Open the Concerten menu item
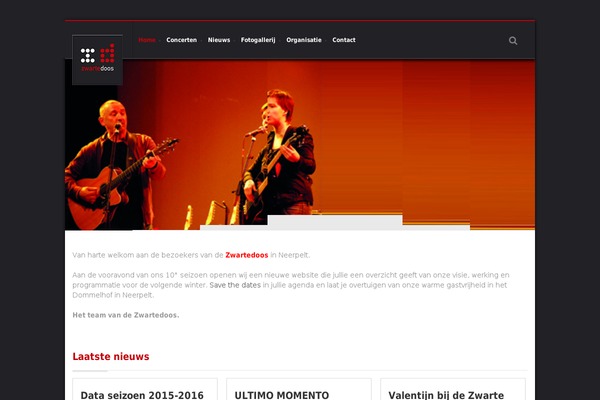Viewport: 600px width, 400px height. tap(181, 40)
